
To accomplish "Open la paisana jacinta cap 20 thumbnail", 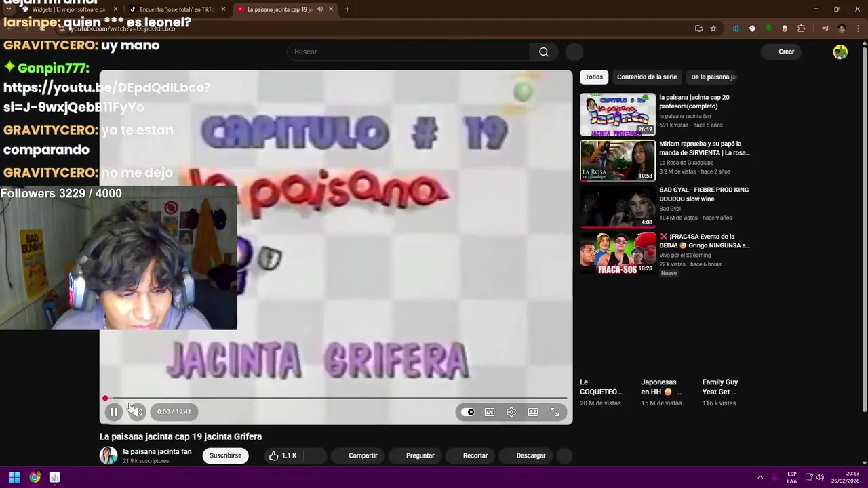I will tap(618, 115).
